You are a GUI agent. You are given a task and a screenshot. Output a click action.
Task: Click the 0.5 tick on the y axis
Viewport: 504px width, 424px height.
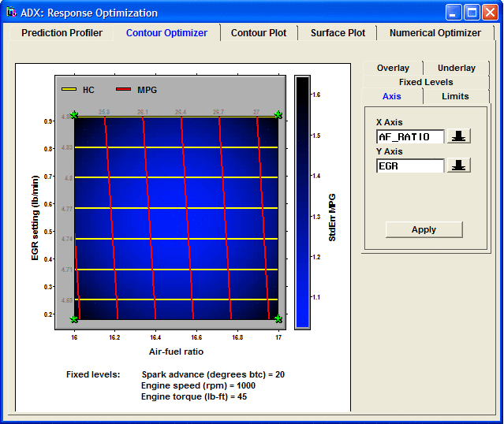48,232
